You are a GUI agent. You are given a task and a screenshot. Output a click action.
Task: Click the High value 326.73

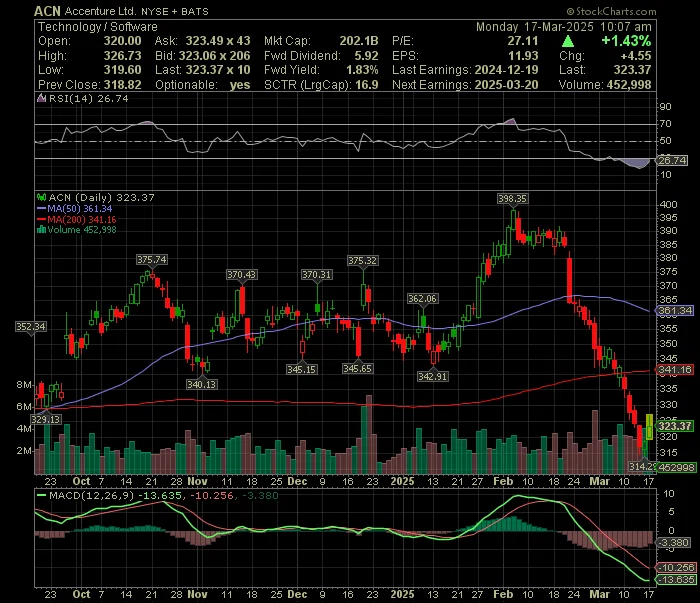click(x=122, y=56)
